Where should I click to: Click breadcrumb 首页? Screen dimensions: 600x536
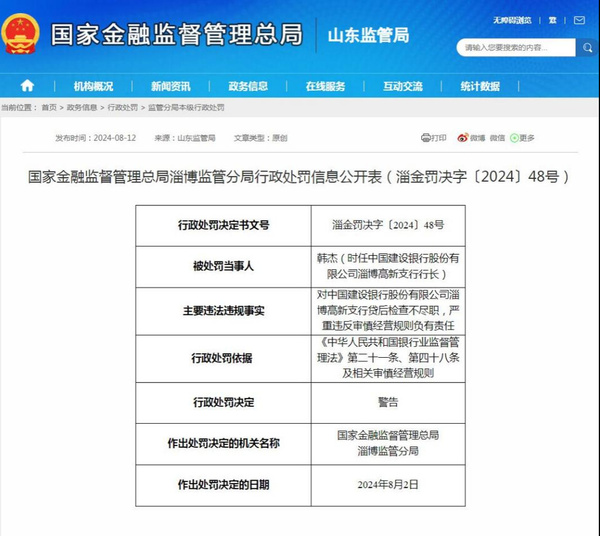[x=49, y=108]
